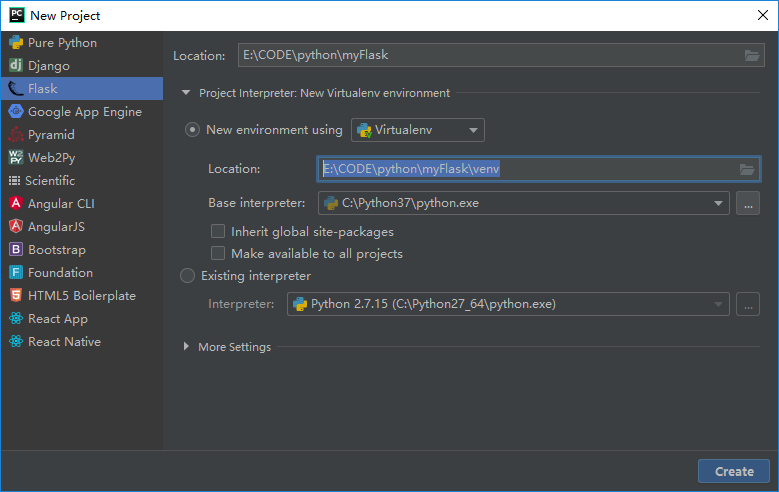The height and width of the screenshot is (492, 779).
Task: Click the Angular CLI red icon
Action: [16, 203]
